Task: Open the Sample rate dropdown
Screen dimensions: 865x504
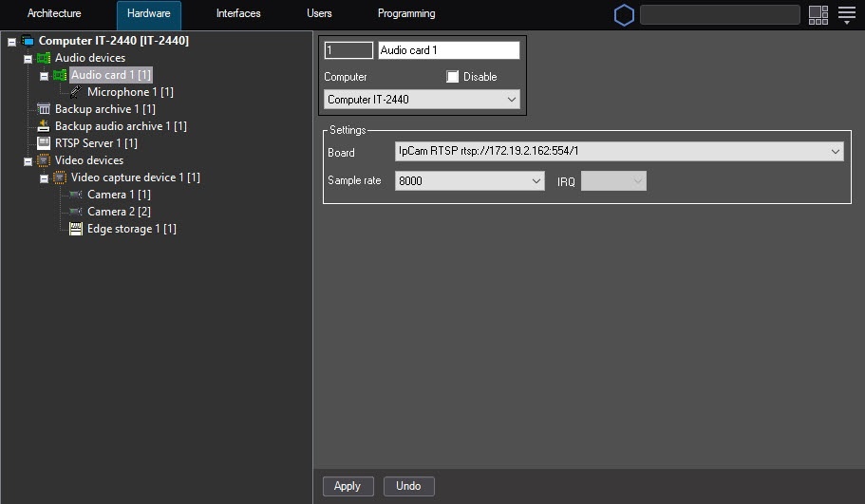Action: (536, 180)
